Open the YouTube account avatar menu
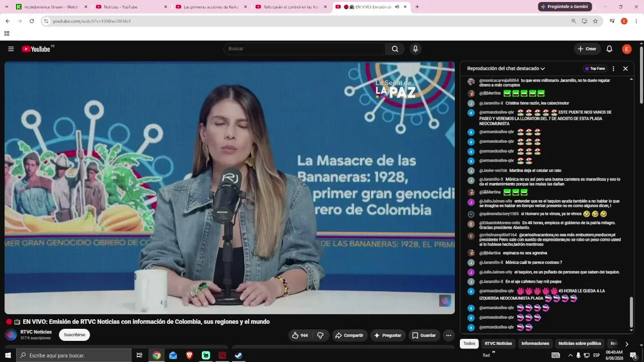The image size is (644, 362). coord(626,49)
